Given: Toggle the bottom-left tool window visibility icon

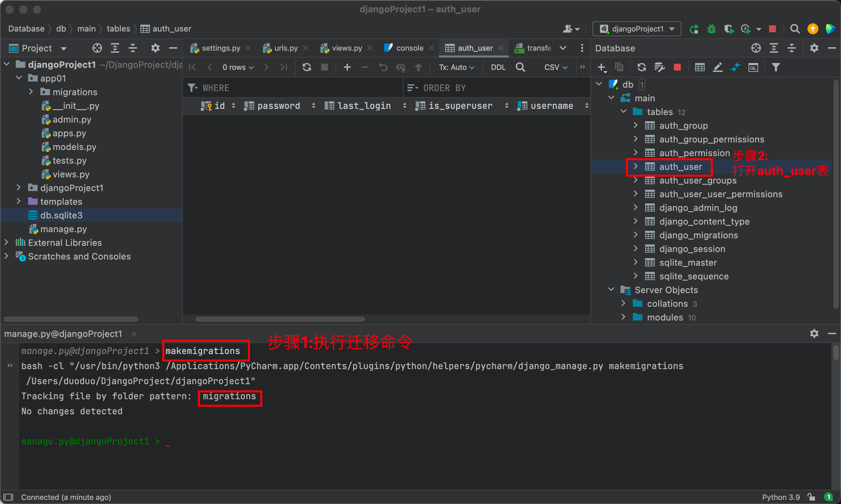Looking at the screenshot, I should click(8, 497).
